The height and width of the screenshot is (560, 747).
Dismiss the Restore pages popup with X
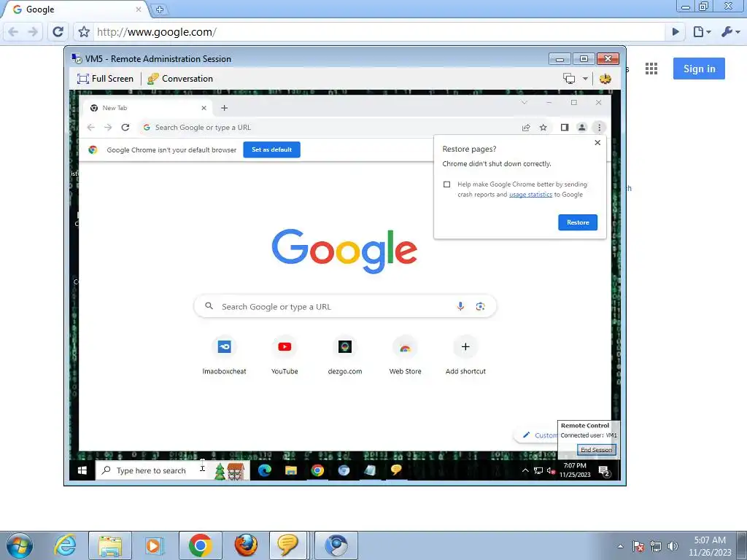[x=597, y=142]
